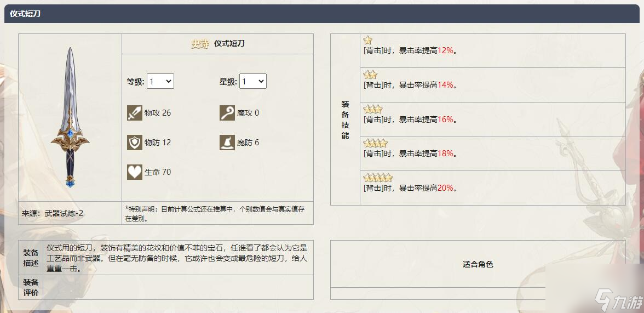The width and height of the screenshot is (644, 313).
Task: Click the single star skill icon
Action: [x=367, y=41]
